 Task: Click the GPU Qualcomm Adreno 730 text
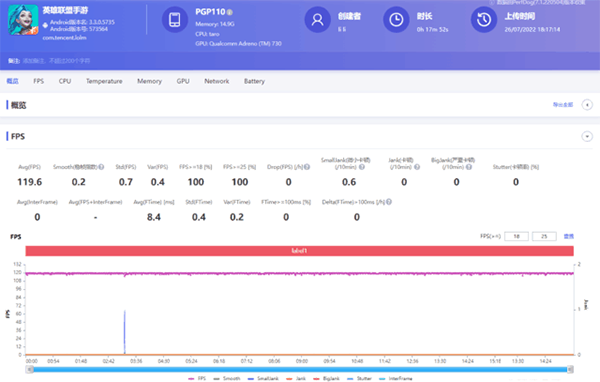click(x=238, y=44)
